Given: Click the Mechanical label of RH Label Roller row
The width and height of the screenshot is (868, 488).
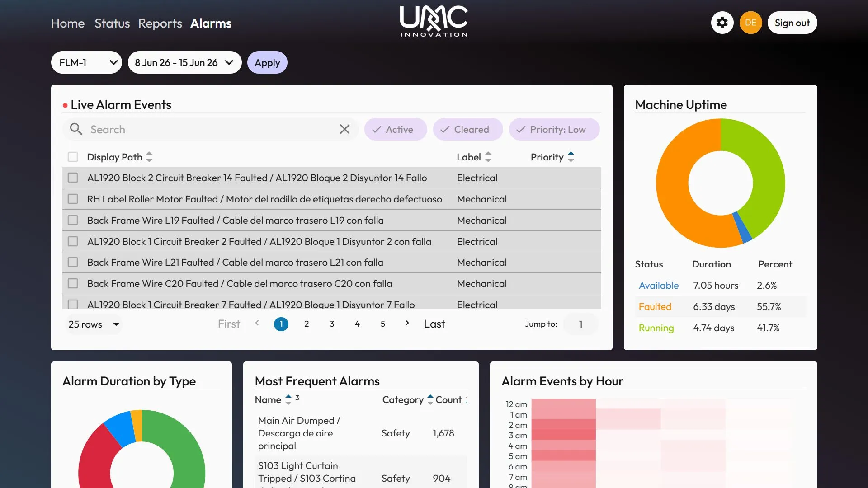Looking at the screenshot, I should 481,199.
